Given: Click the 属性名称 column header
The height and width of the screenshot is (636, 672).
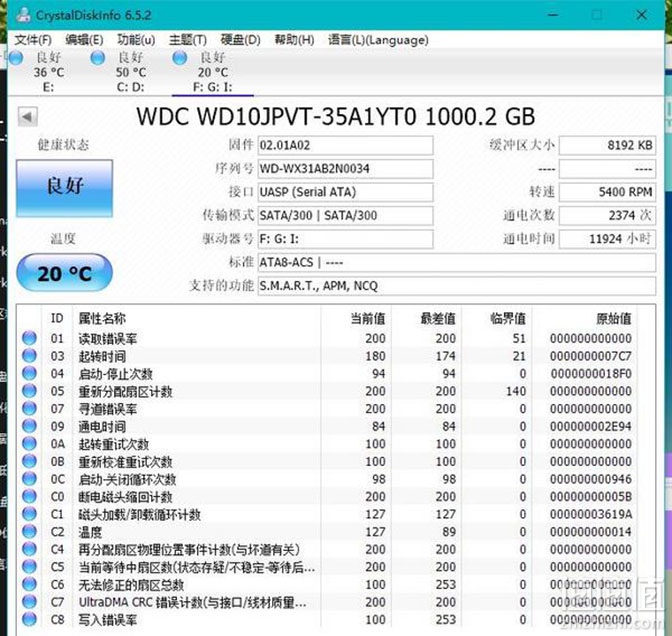Looking at the screenshot, I should click(x=197, y=318).
